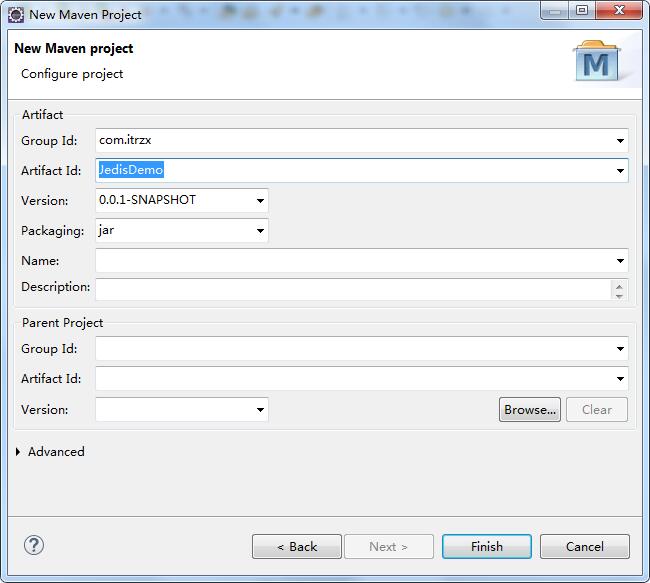This screenshot has height=583, width=650.
Task: Open the Parent Project Group Id dropdown
Action: point(620,349)
